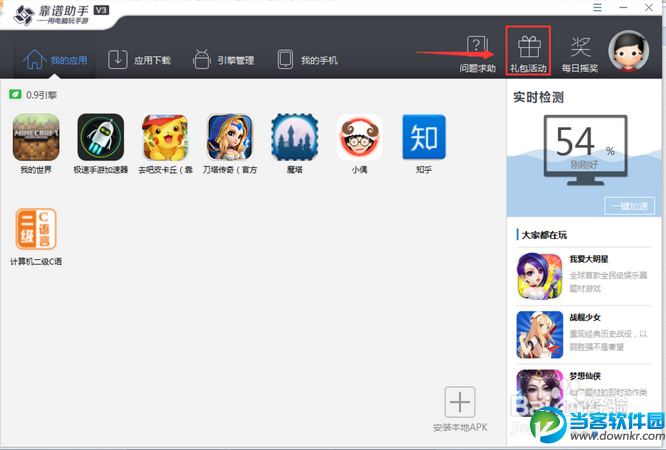Viewport: 666px width, 450px height.
Task: Open 梦想仙侠 game thumbnail
Action: (539, 391)
